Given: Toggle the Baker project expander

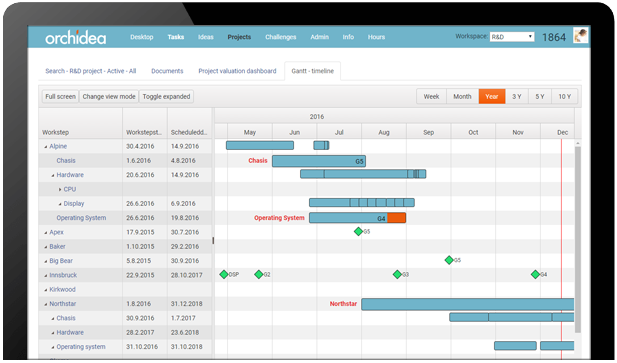Looking at the screenshot, I should [46, 247].
